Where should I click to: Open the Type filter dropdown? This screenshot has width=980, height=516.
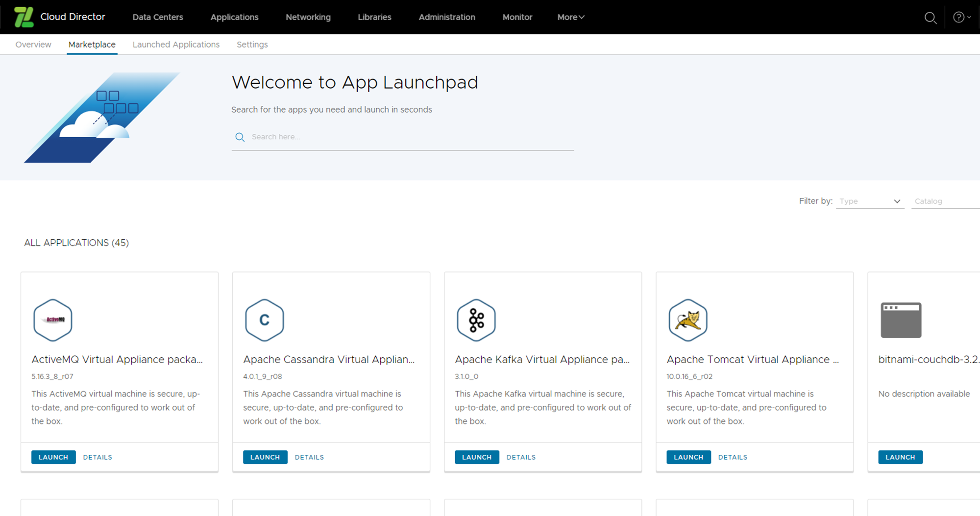870,201
